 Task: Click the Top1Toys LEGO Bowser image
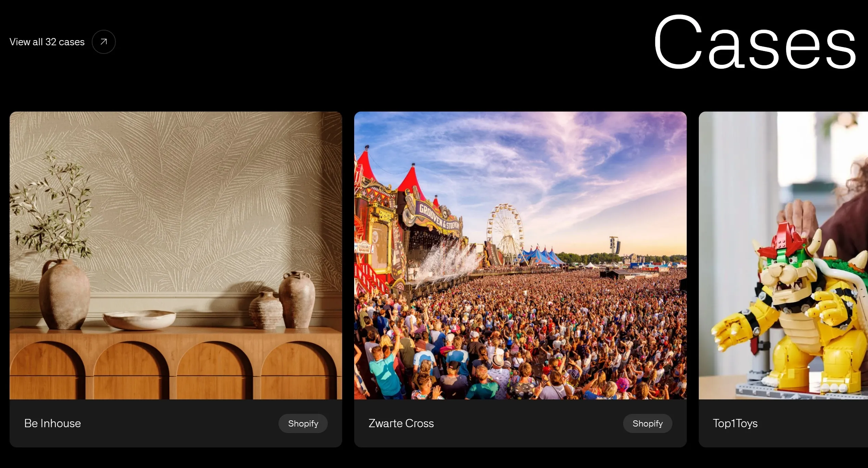783,255
